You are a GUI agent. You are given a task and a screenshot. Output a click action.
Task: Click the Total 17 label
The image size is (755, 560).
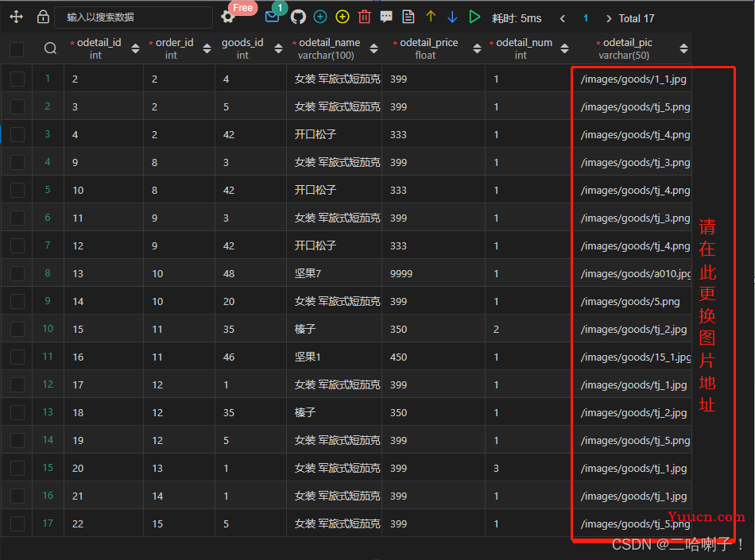(636, 18)
